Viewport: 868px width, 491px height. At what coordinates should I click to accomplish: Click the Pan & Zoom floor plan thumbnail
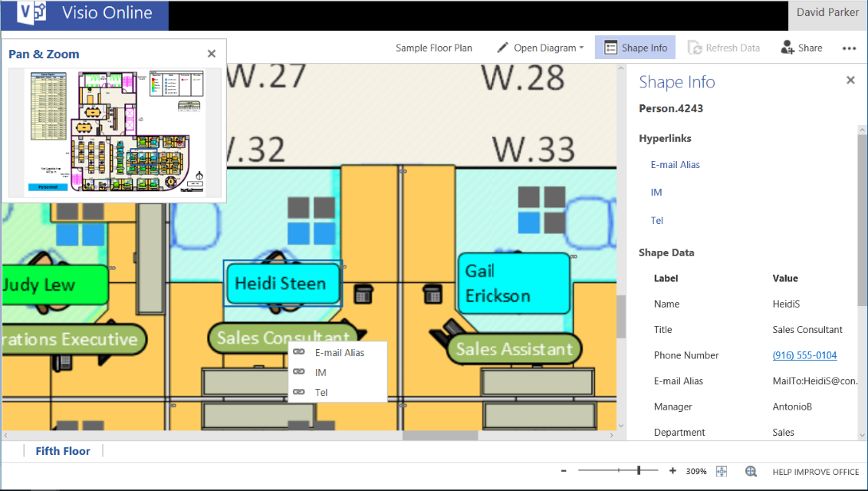pyautogui.click(x=115, y=132)
